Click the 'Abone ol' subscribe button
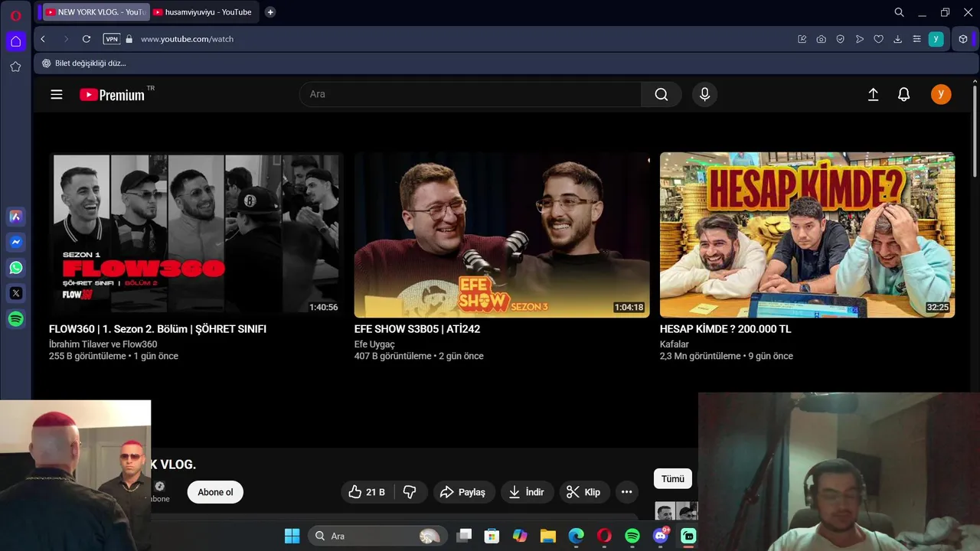 (215, 492)
